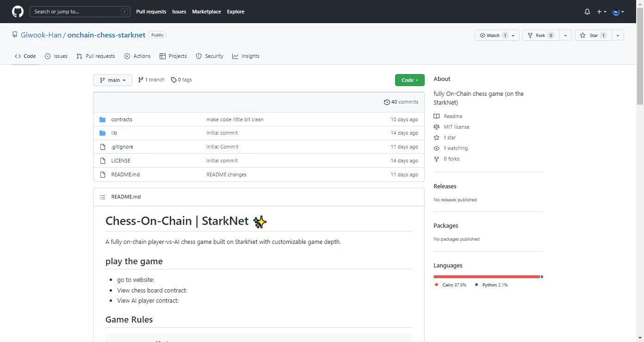Open the Releases section heading link
644x342 pixels.
[445, 187]
